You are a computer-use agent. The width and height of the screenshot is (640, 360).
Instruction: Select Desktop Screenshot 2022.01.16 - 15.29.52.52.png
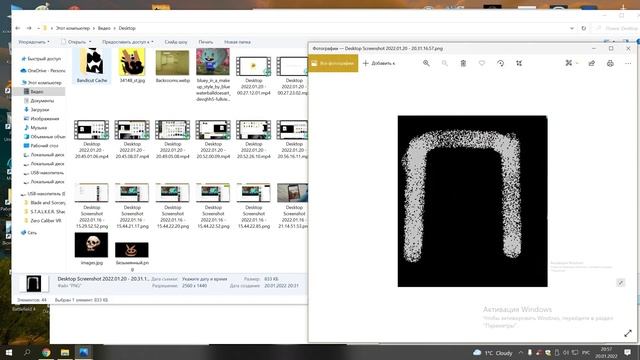click(91, 206)
